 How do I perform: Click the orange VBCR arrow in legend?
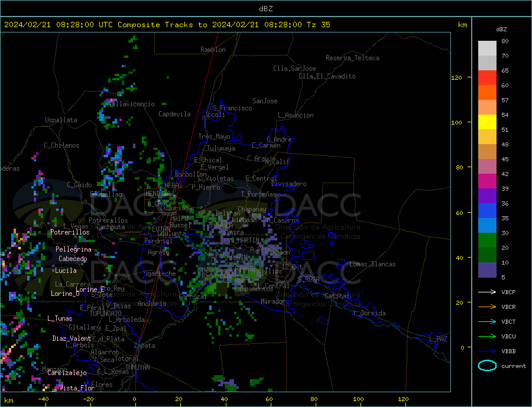tap(487, 307)
